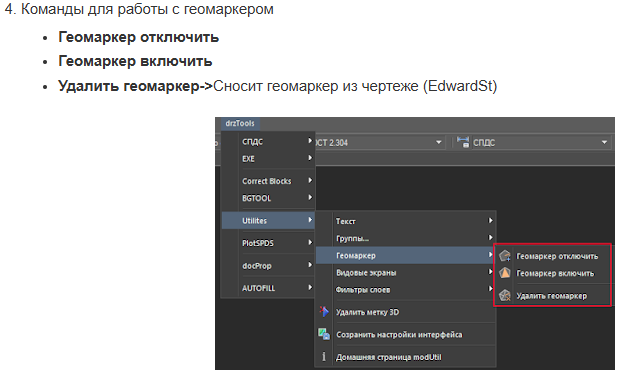620x373 pixels.
Task: Click the bold heading Геомаркер отключить
Action: (138, 37)
